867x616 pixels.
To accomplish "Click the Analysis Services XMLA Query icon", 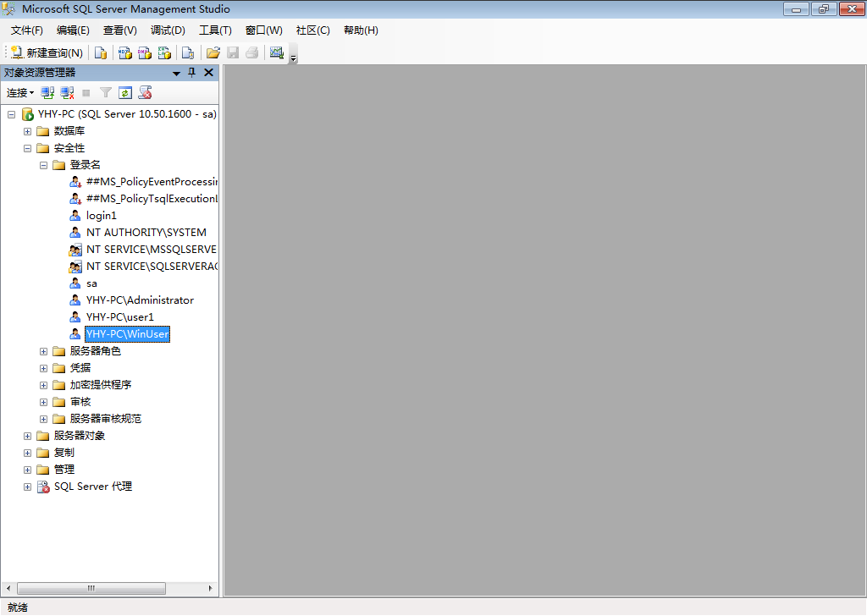I will 164,52.
